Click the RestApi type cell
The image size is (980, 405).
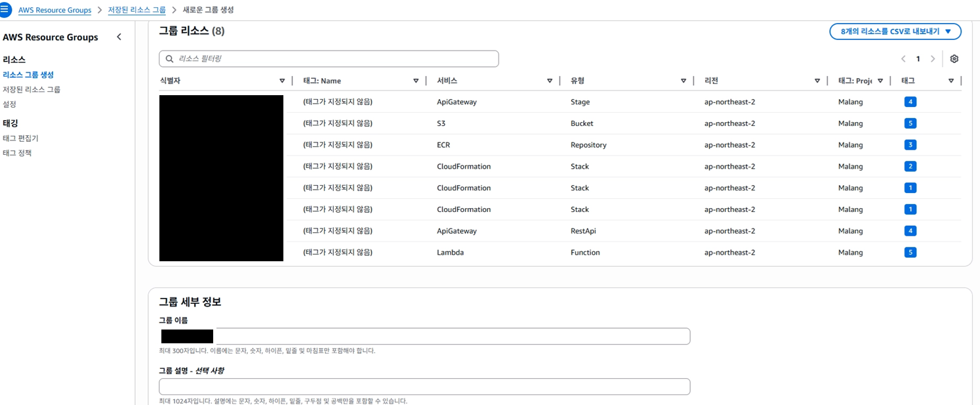(x=583, y=231)
